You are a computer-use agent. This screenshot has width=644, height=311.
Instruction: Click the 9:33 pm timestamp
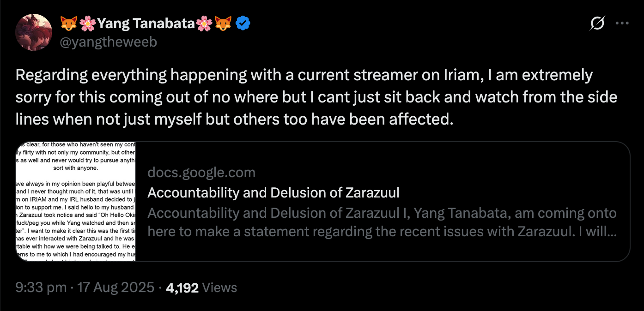(x=41, y=288)
